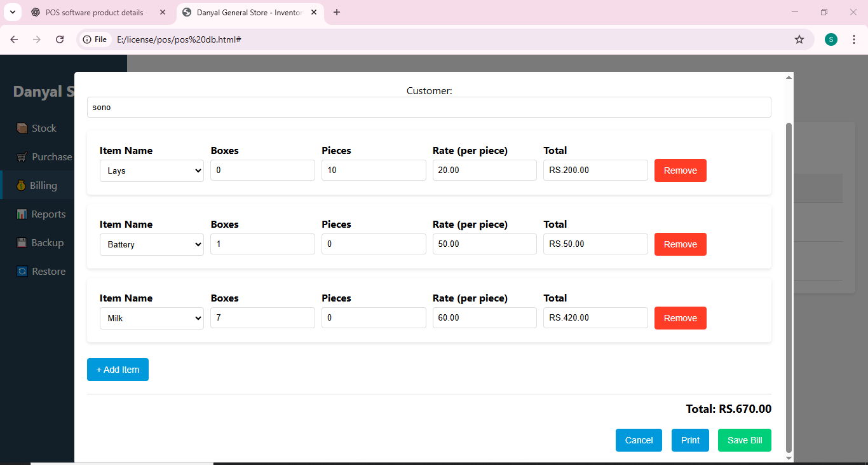868x465 pixels.
Task: Click the Backup briefcase icon
Action: pos(21,242)
